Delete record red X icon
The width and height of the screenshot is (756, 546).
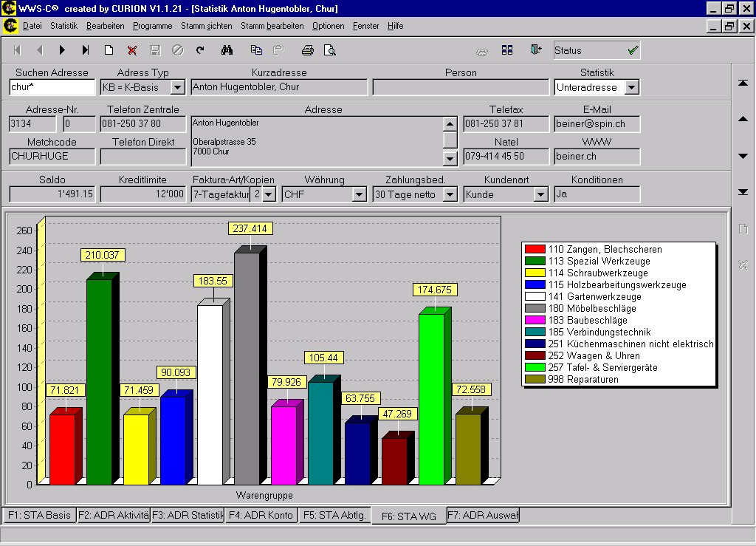132,50
